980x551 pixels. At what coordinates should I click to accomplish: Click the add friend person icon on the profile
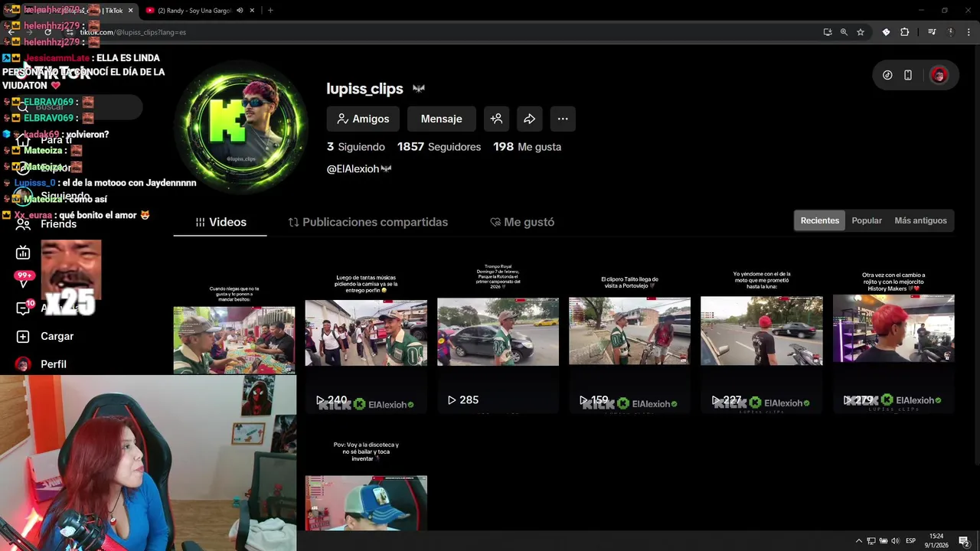tap(496, 119)
